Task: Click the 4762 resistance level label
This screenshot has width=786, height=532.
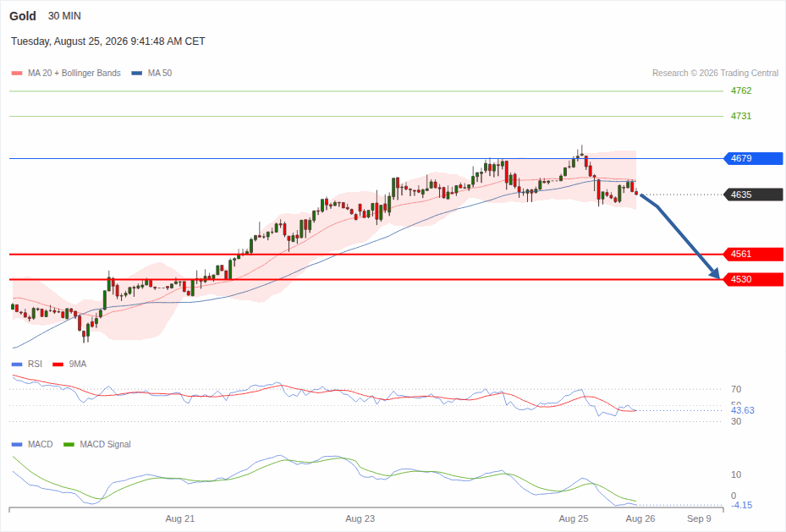Action: coord(741,90)
